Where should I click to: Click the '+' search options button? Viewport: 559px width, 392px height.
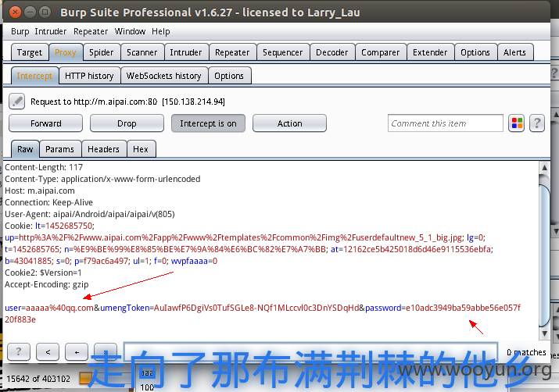pos(77,351)
